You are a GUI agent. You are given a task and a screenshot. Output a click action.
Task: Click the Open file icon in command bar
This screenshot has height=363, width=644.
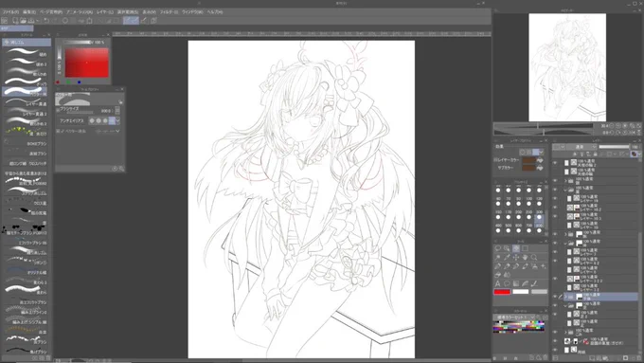(x=23, y=20)
